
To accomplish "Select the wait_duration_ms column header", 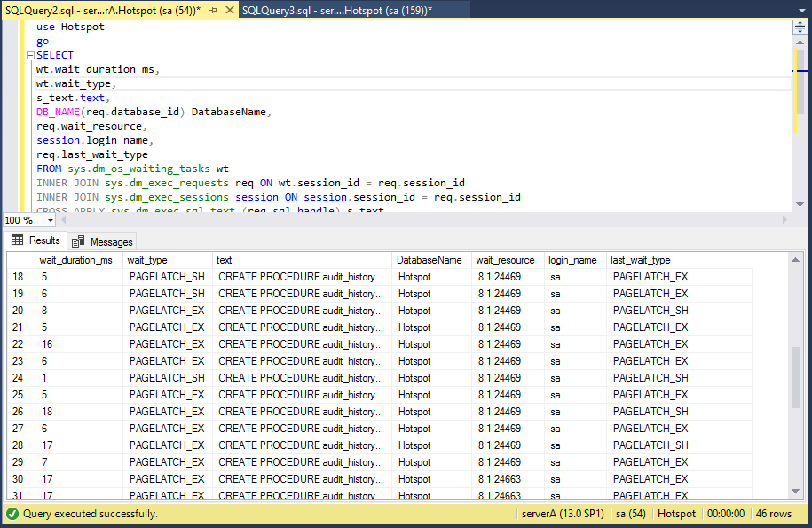I will [75, 260].
